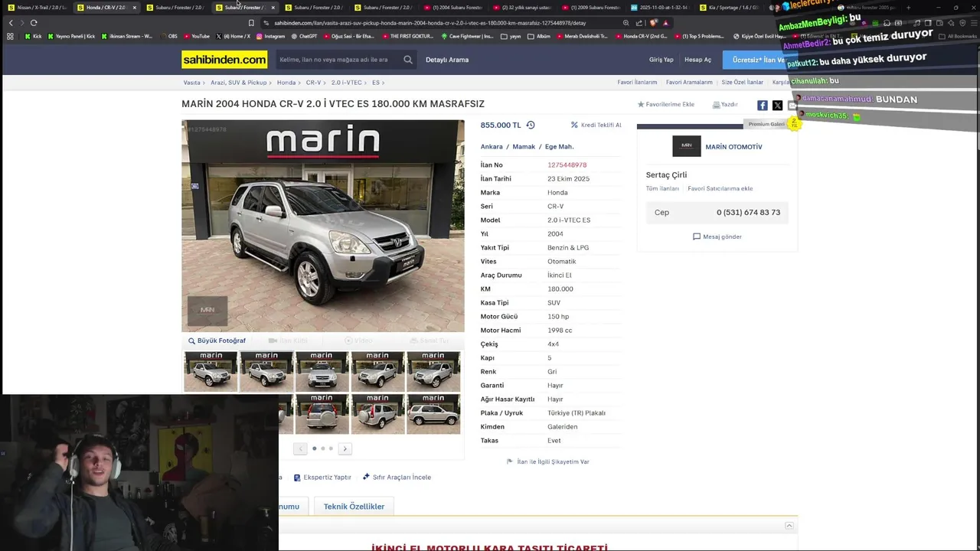Click the phone number 0 (531) 674 83 73
The width and height of the screenshot is (980, 551).
(748, 213)
